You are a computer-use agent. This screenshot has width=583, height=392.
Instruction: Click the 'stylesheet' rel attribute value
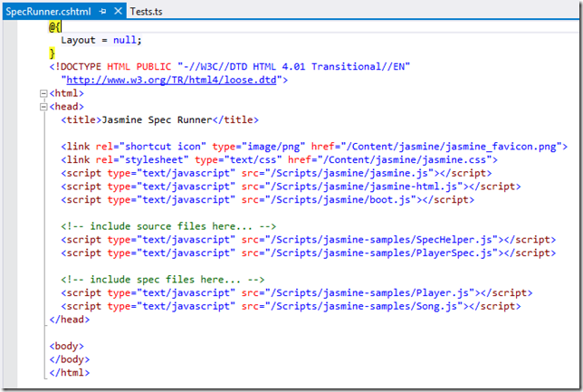point(154,160)
